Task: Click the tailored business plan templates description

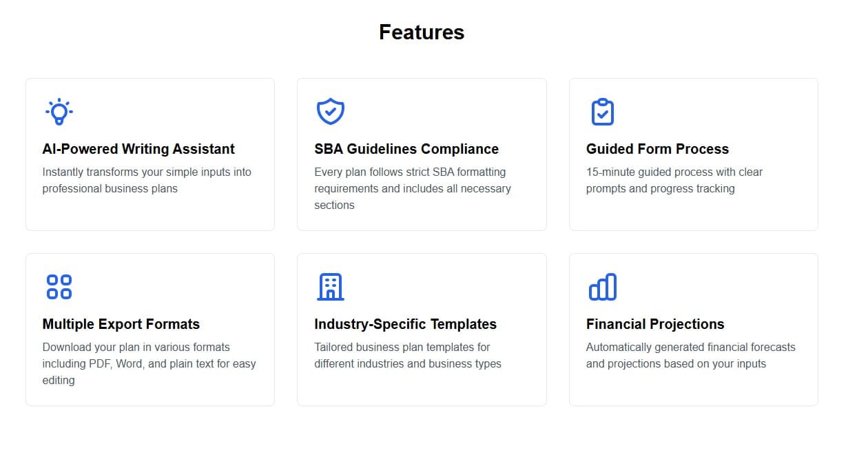Action: 408,355
